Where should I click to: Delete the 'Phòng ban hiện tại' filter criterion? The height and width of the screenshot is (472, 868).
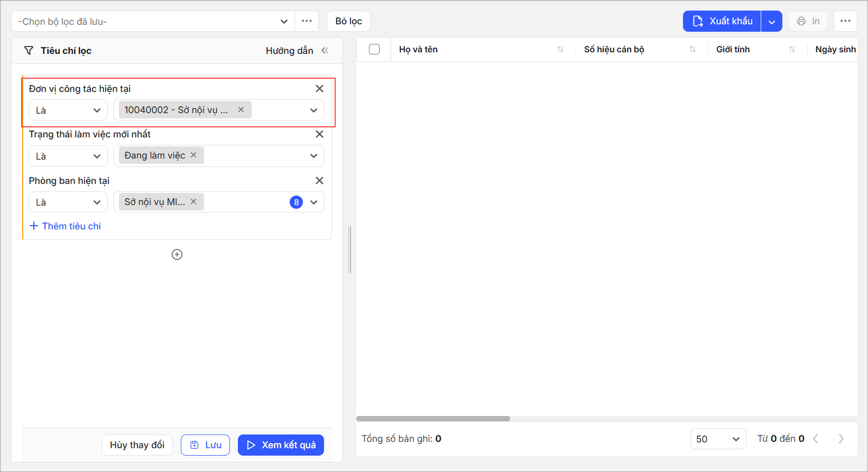(319, 181)
